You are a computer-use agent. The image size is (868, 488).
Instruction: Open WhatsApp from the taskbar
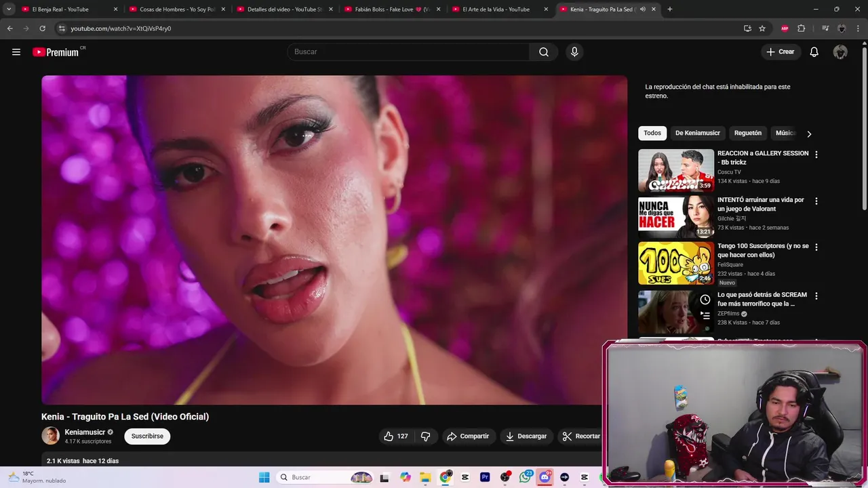[x=525, y=477]
